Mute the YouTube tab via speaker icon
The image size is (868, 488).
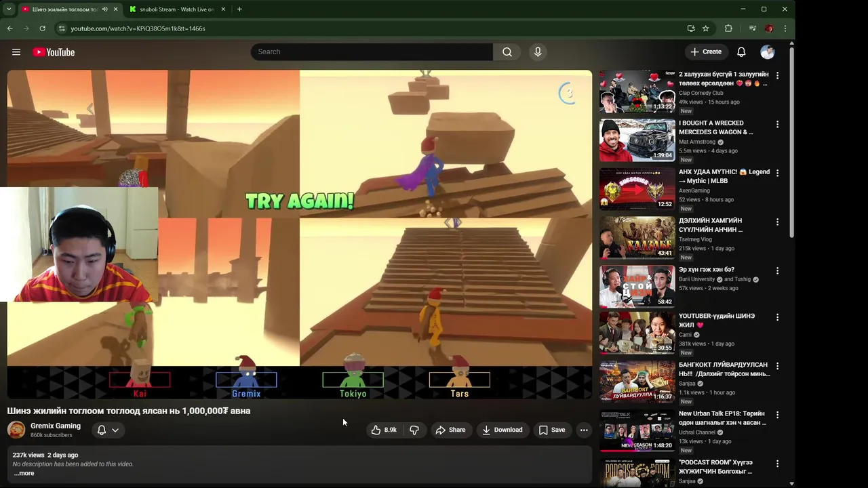pyautogui.click(x=104, y=9)
